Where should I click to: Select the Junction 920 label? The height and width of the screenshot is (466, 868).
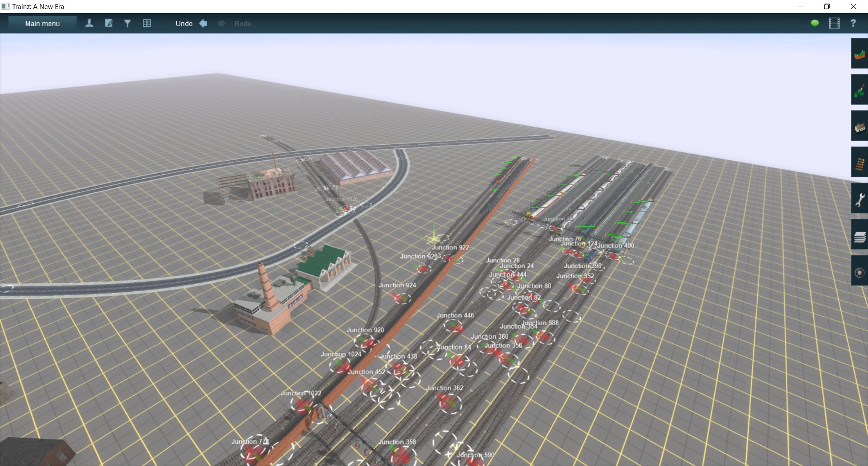click(365, 330)
